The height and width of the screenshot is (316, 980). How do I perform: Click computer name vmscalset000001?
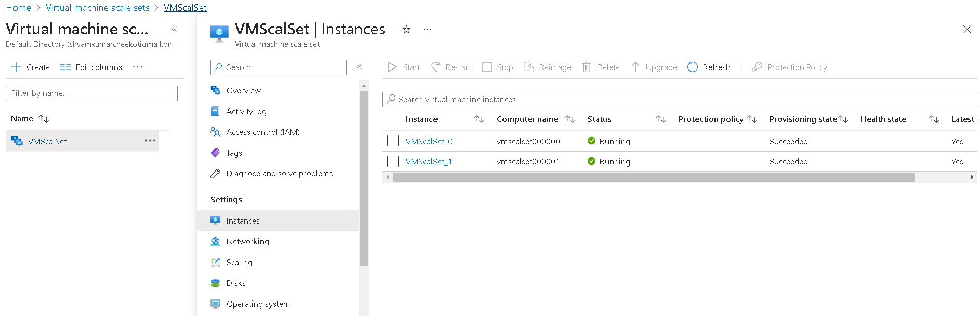coord(527,161)
